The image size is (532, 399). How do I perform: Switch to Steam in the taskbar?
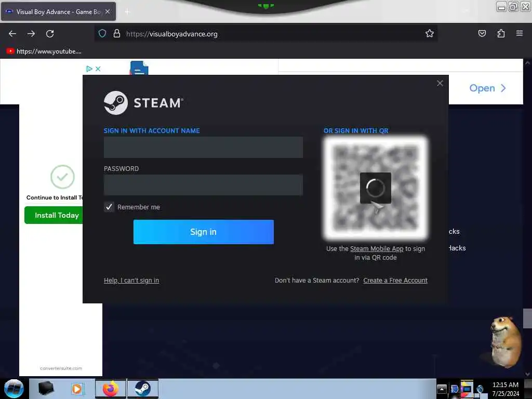(x=143, y=389)
